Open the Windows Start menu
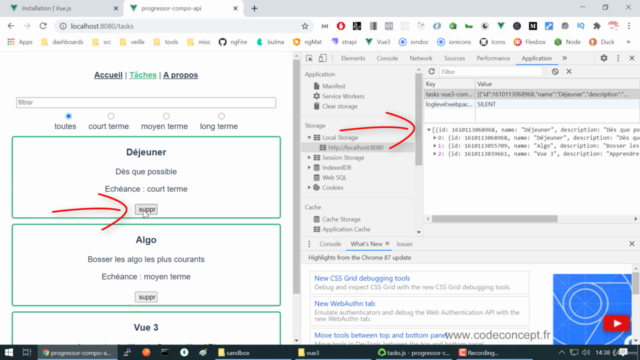 tap(9, 352)
